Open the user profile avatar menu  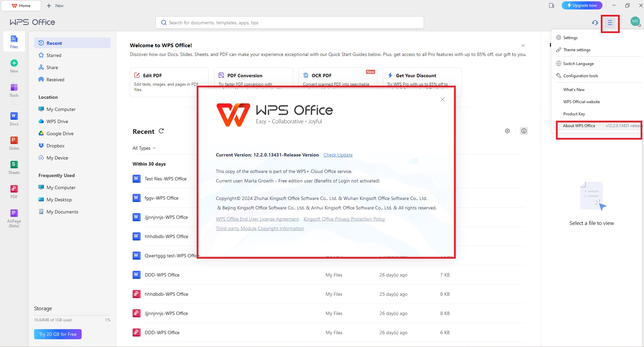pos(635,22)
